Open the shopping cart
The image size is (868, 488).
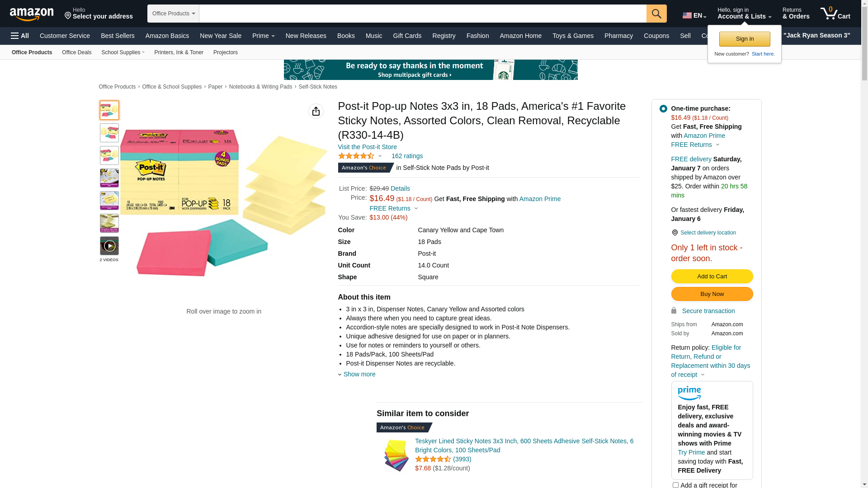835,14
